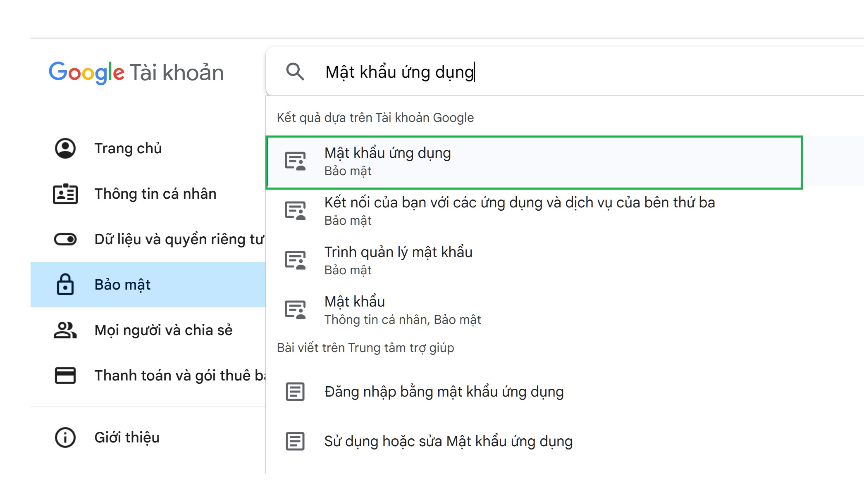
Task: Open the Mật khẩu result
Action: [565, 310]
